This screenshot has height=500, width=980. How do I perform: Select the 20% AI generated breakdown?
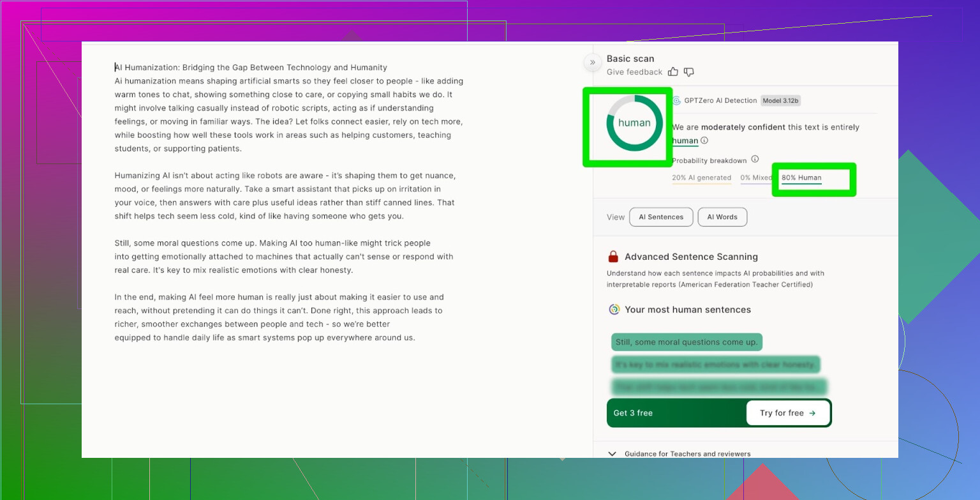[701, 178]
